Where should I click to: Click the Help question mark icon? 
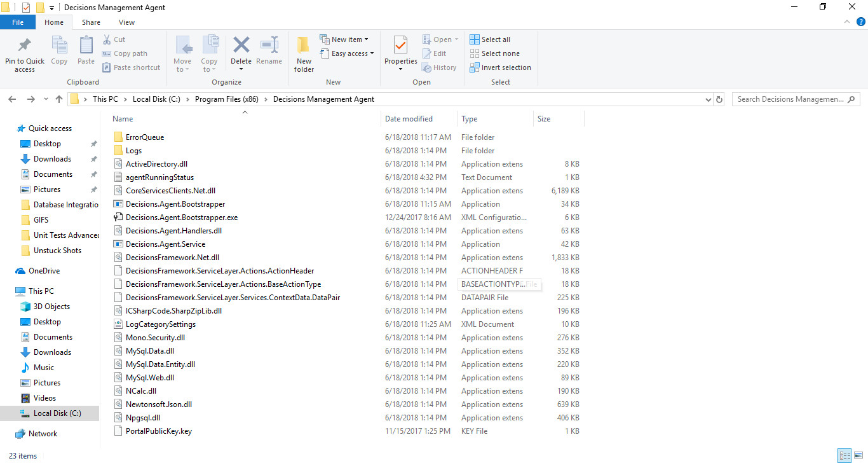coord(860,22)
